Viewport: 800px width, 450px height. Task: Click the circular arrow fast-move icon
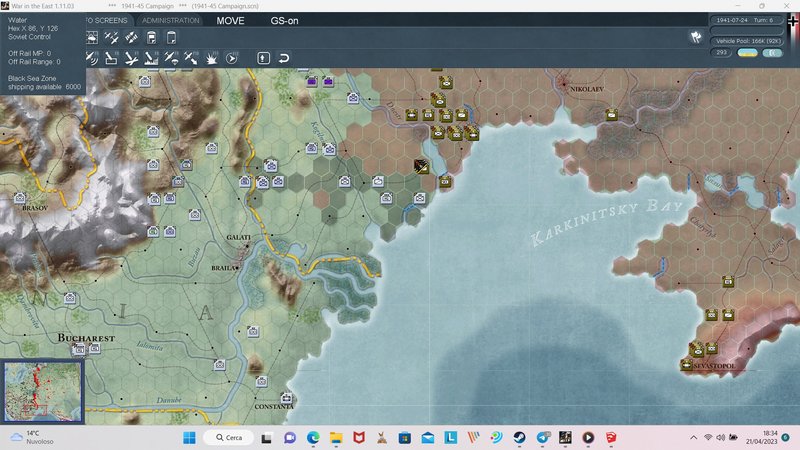coord(232,58)
